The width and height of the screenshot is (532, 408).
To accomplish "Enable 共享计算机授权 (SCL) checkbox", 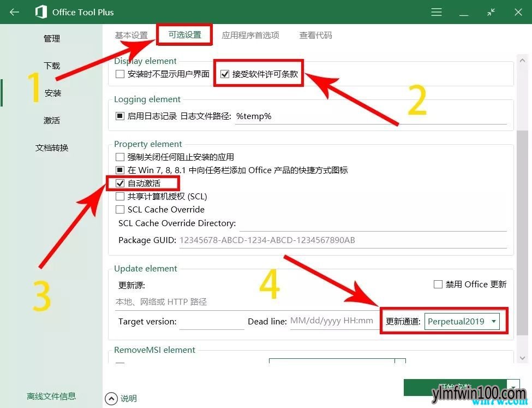I will [x=119, y=197].
